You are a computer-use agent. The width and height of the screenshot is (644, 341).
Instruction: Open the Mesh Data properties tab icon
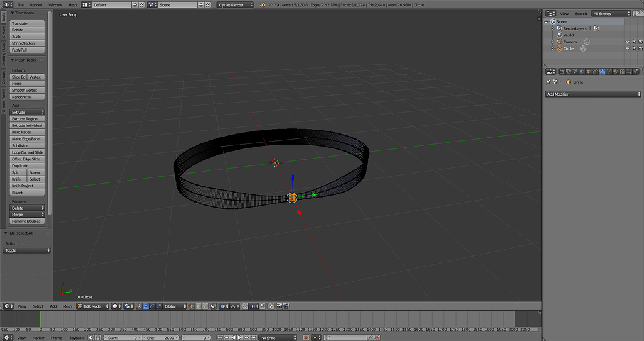pyautogui.click(x=609, y=72)
